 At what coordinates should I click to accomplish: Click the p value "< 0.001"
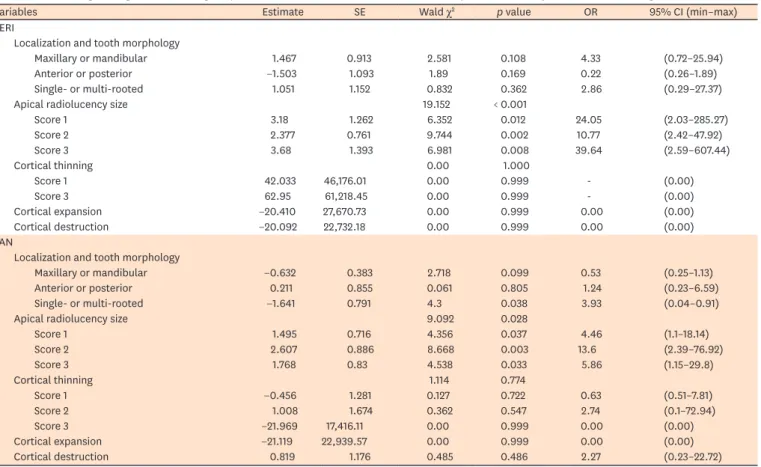(x=510, y=104)
